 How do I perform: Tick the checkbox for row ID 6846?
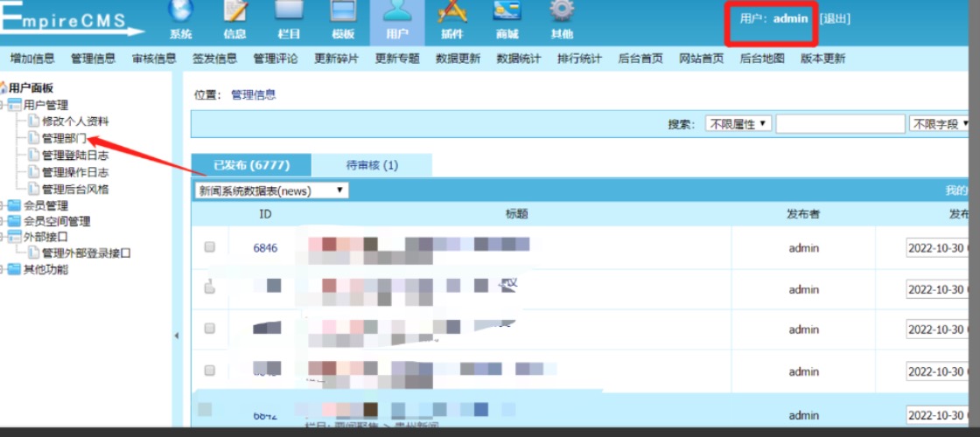coord(209,247)
